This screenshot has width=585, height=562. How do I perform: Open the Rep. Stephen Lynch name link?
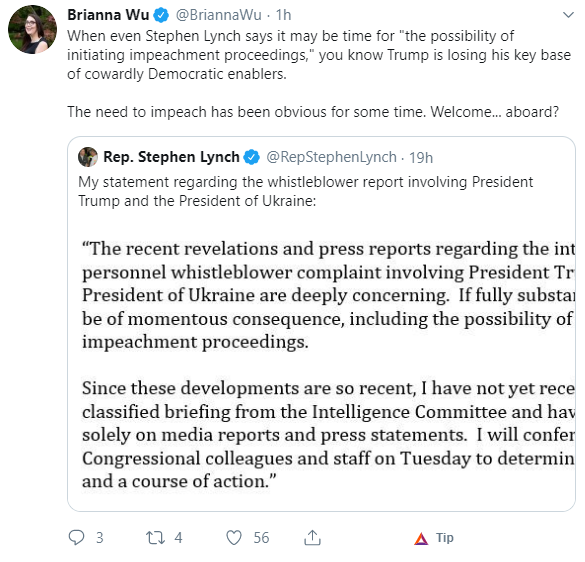coord(171,157)
